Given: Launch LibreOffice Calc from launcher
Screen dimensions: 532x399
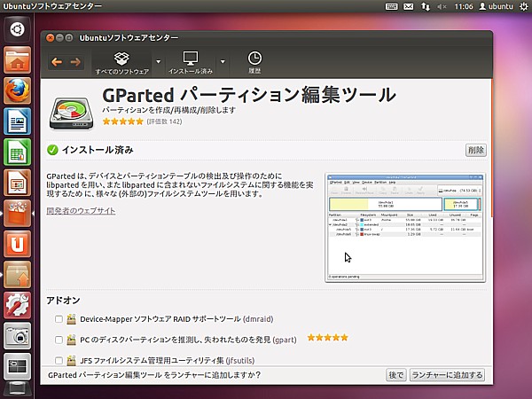Looking at the screenshot, I should 18,152.
